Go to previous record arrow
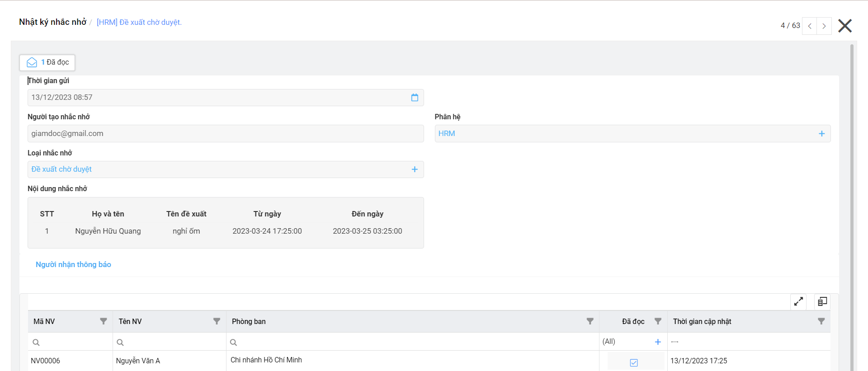This screenshot has width=868, height=371. [x=810, y=26]
